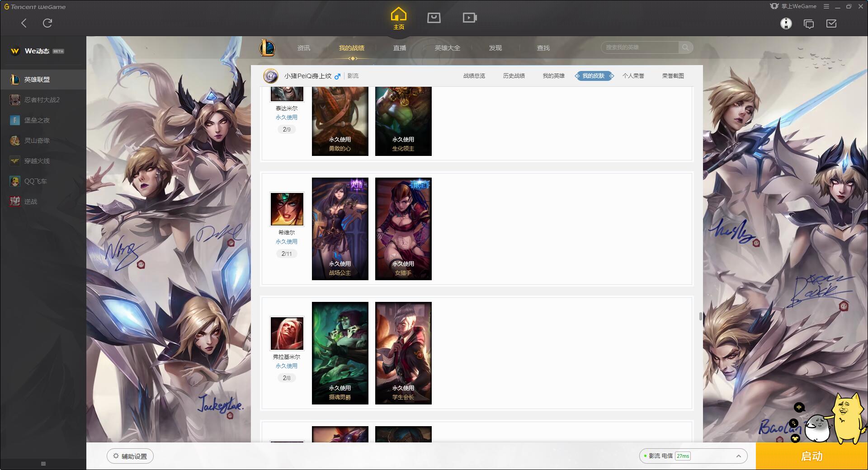
Task: Open the mail envelope icon
Action: coord(831,23)
